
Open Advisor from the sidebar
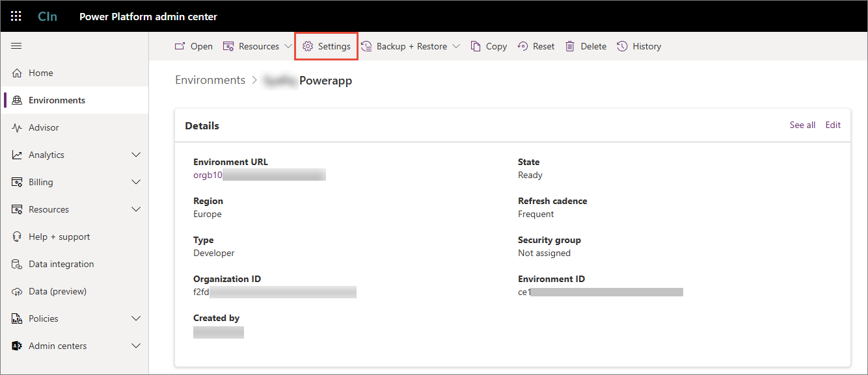pyautogui.click(x=74, y=127)
